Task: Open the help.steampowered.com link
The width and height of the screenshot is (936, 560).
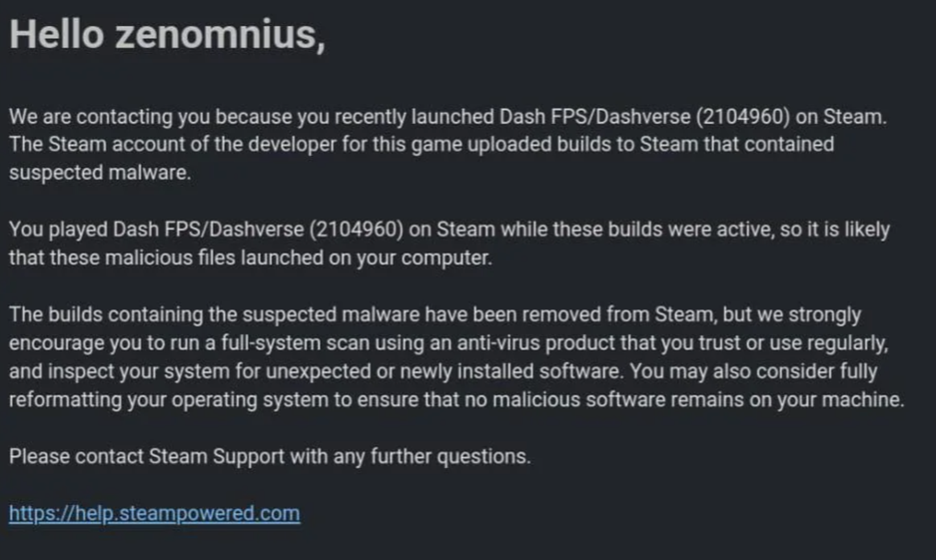Action: [154, 514]
